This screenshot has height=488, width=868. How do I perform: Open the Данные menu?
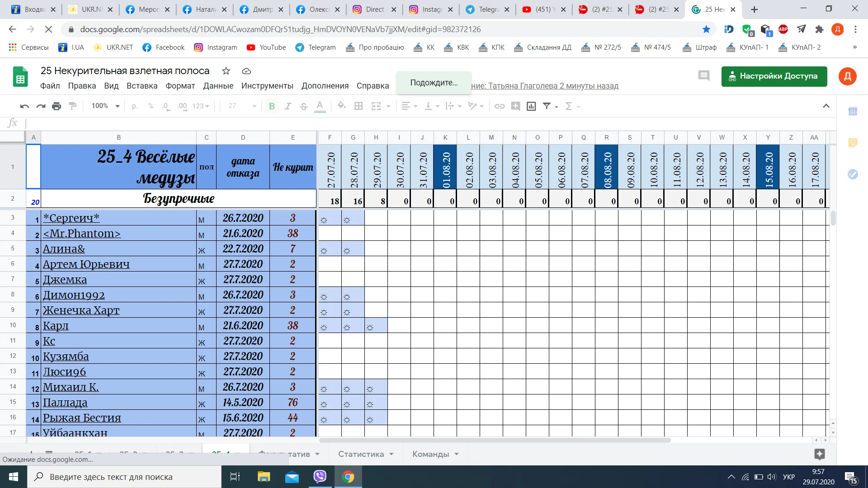coord(218,86)
